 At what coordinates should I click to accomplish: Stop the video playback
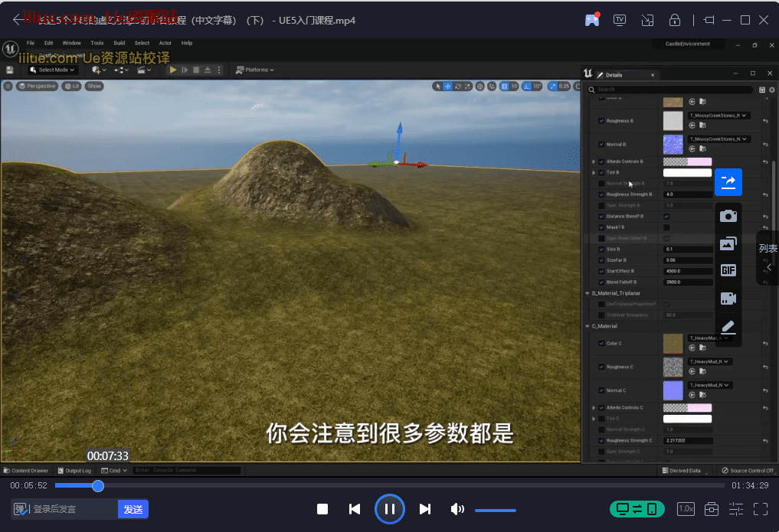322,509
